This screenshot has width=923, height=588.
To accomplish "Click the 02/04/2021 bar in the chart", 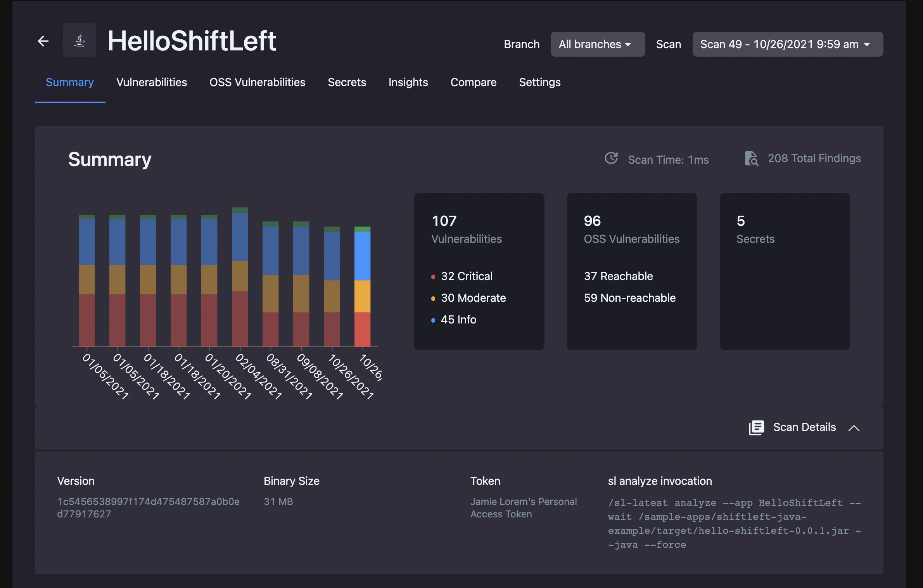I will tap(240, 277).
